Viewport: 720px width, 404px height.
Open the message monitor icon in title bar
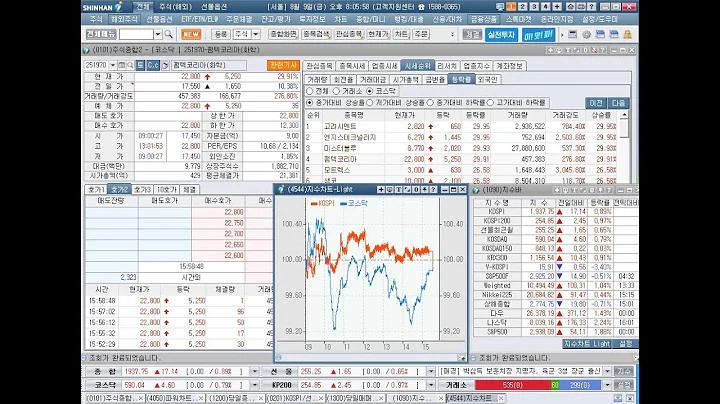tap(500, 7)
